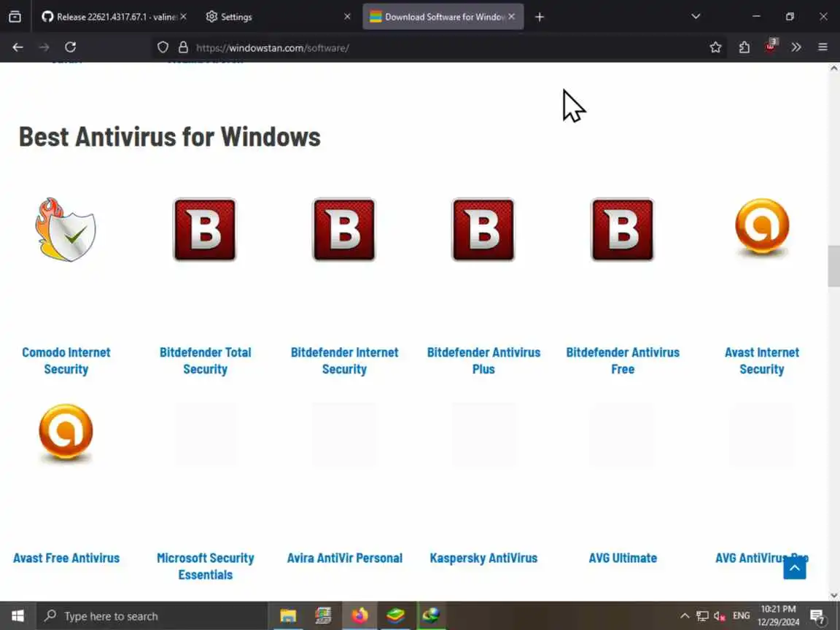Click the Bitdefender Antivirus Plus logo icon
840x630 pixels.
point(483,229)
